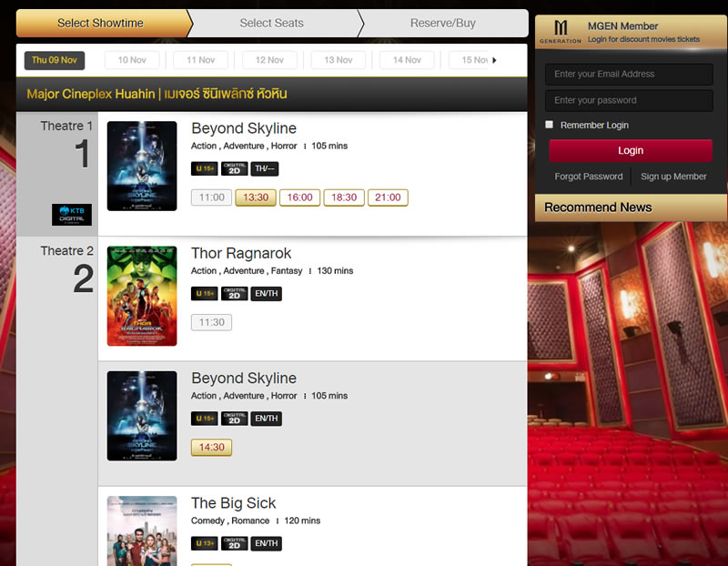
Task: Click the EN/TH badge for Theatre 2 Beyond Skyline
Action: [x=266, y=419]
